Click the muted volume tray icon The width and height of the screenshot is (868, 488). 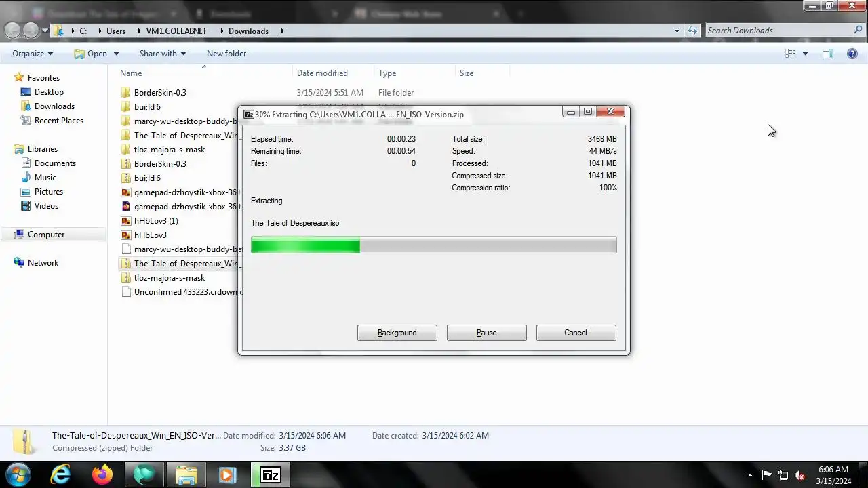click(x=800, y=475)
